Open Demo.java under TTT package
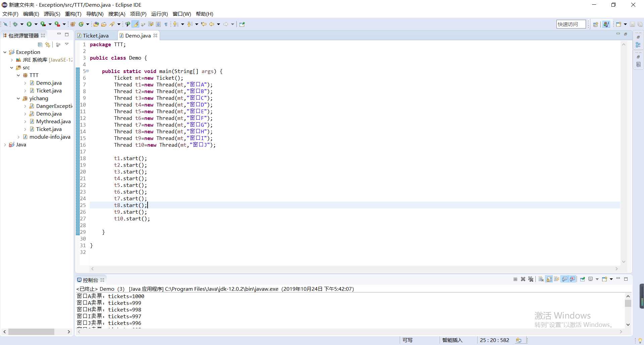644x345 pixels. pyautogui.click(x=49, y=83)
